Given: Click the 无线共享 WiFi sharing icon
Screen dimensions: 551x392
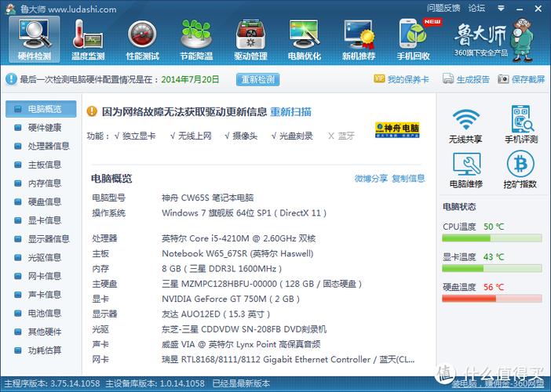Looking at the screenshot, I should [465, 125].
